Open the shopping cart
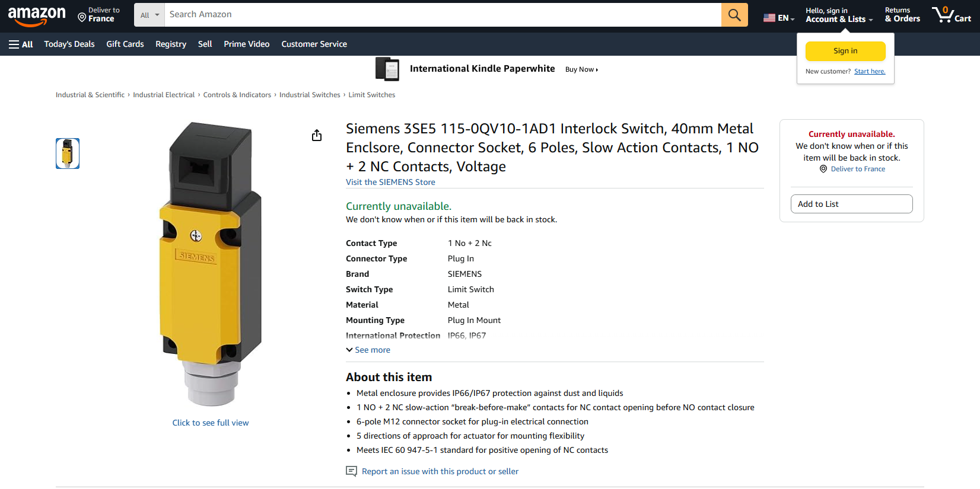Viewport: 980px width, 489px height. (x=951, y=15)
